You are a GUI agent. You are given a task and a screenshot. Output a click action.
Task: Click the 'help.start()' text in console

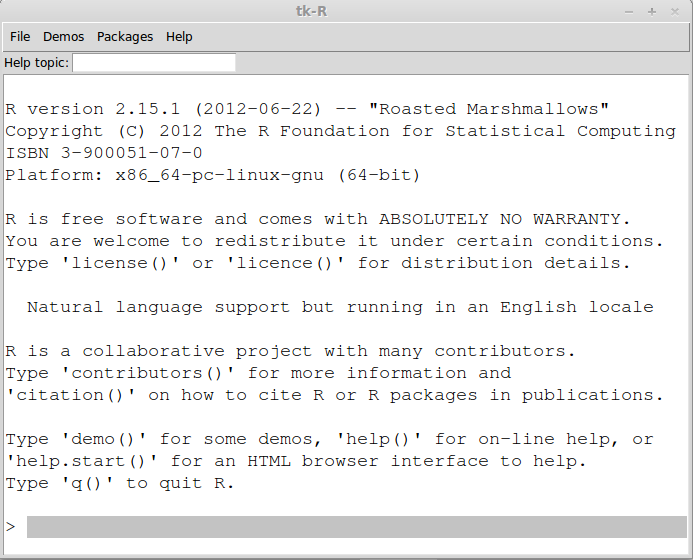[82, 461]
